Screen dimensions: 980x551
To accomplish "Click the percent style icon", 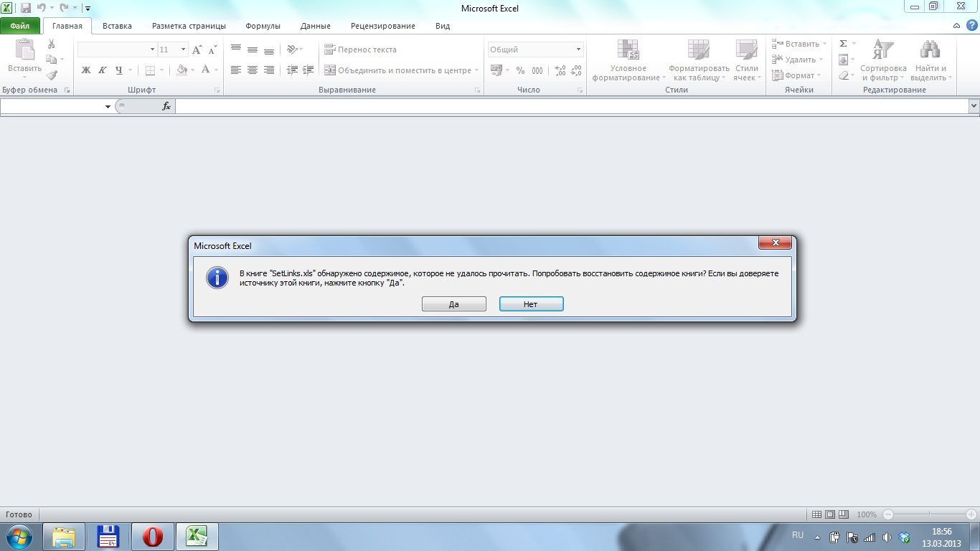I will 520,70.
